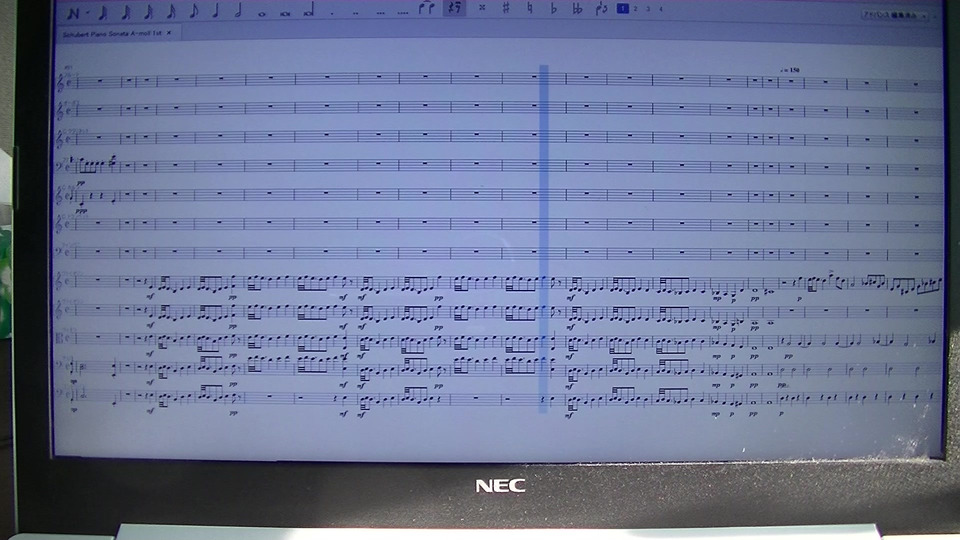Open the workspace selector dropdown
The width and height of the screenshot is (960, 540).
point(894,15)
